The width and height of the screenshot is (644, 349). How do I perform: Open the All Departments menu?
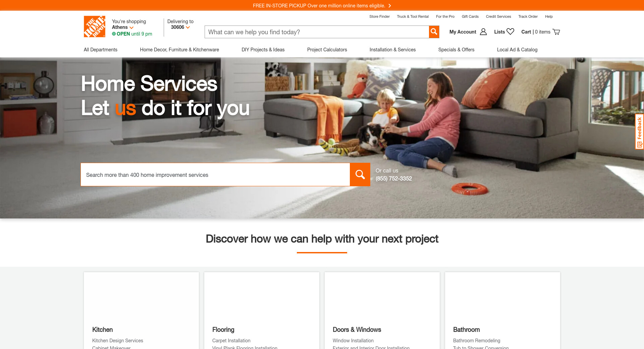point(101,50)
